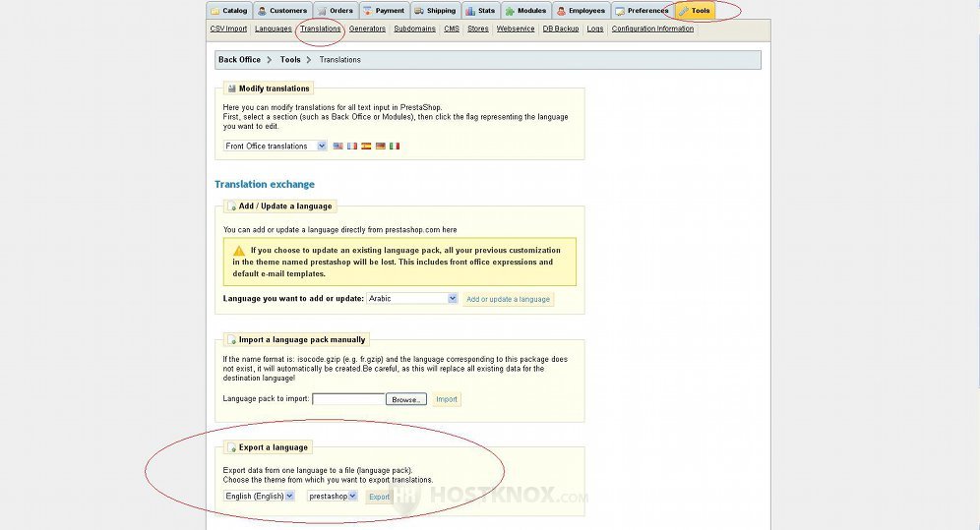This screenshot has height=530, width=980.
Task: Click the Import button for language pack
Action: coord(447,399)
